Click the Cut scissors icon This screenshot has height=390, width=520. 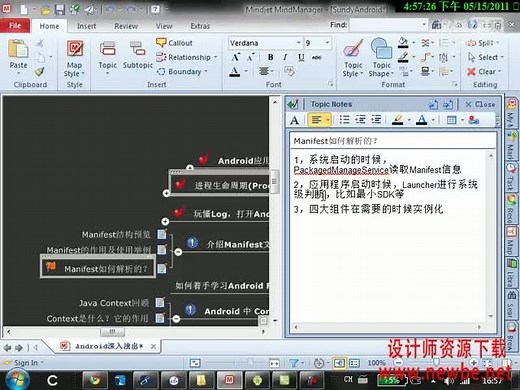coord(40,43)
